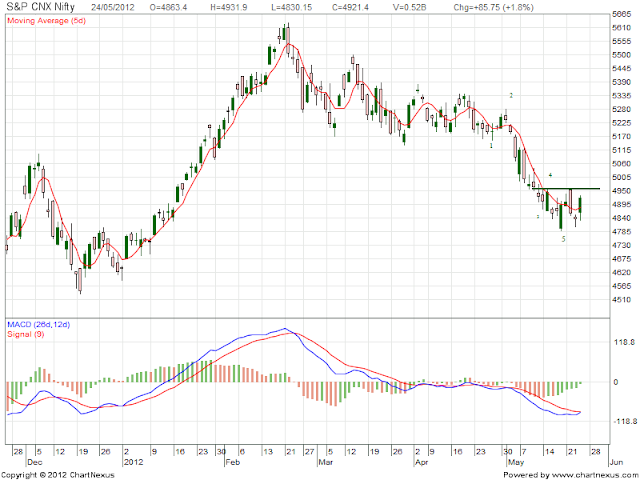Click the 4510 price axis label

point(622,300)
